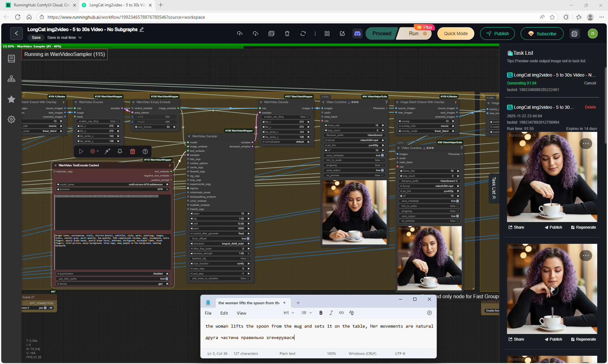
Task: Click the refresh icon in the top toolbar
Action: [303, 34]
